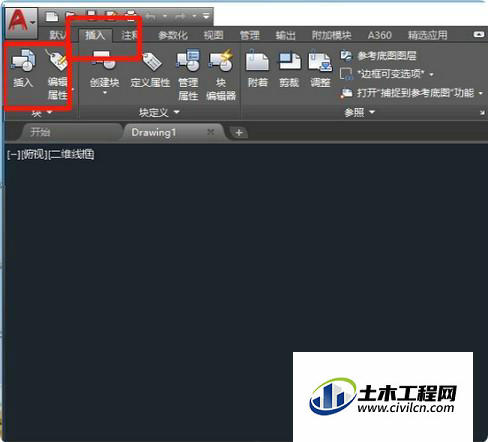Open the 参数化 ribbon tab
The height and width of the screenshot is (442, 488).
(x=173, y=35)
